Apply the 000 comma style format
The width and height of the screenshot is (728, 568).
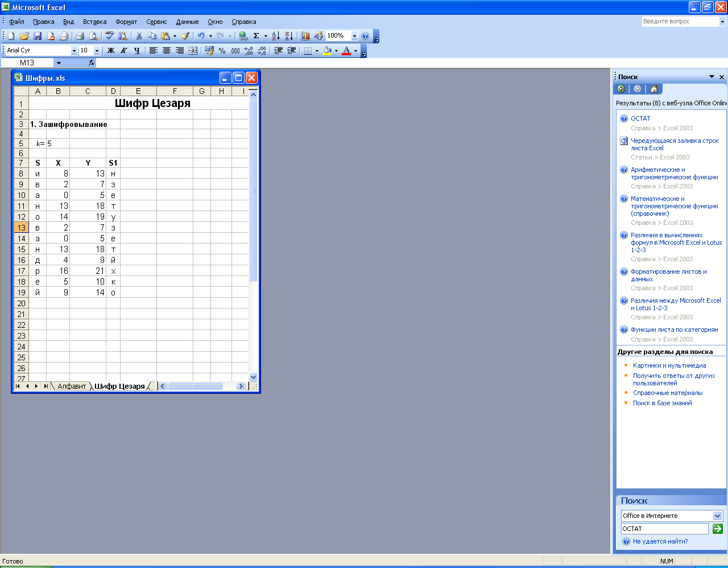(x=235, y=51)
